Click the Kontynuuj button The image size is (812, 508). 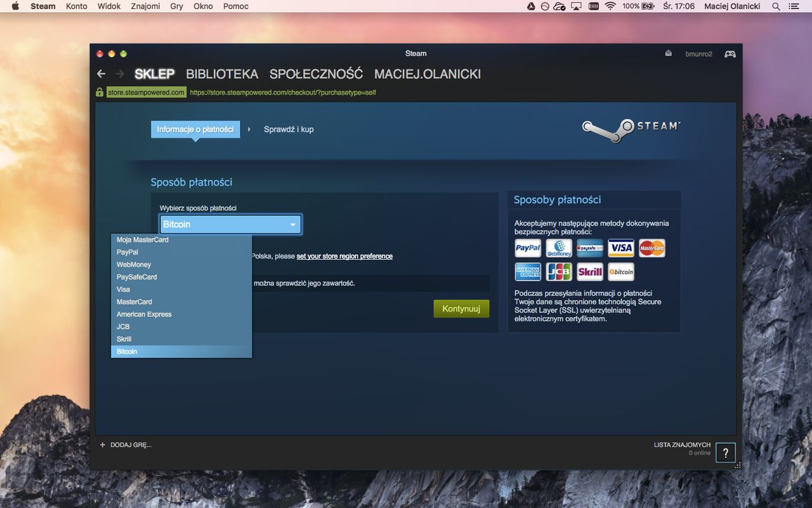tap(461, 309)
